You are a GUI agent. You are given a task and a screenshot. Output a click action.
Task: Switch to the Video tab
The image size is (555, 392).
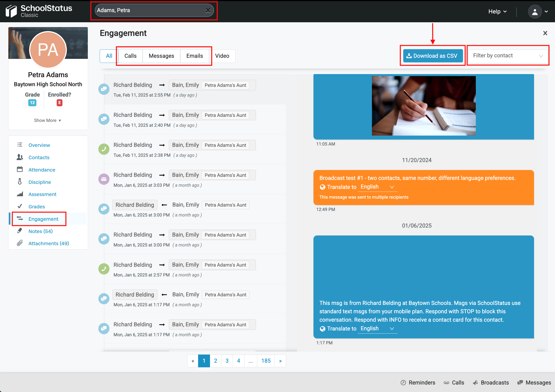[x=222, y=56]
